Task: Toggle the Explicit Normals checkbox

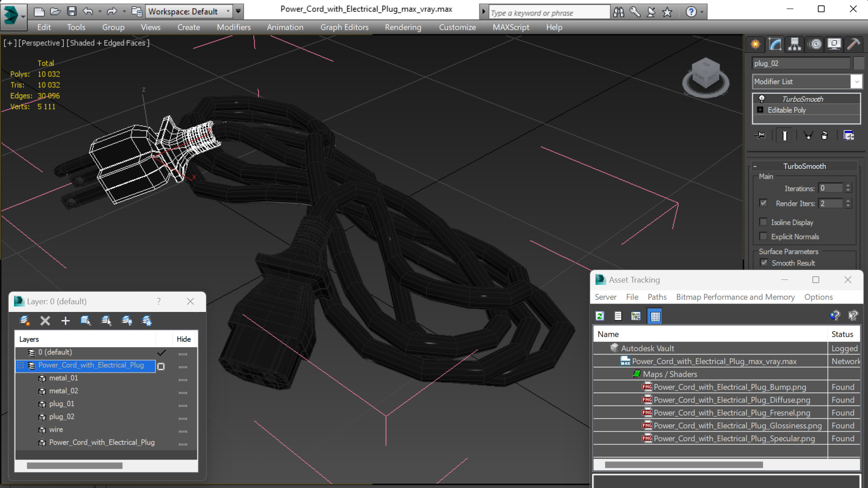Action: point(763,236)
